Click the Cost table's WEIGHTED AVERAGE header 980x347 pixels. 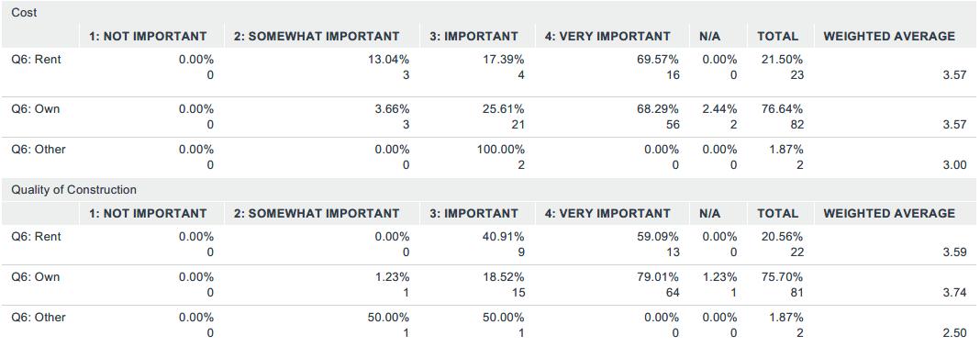coord(889,37)
